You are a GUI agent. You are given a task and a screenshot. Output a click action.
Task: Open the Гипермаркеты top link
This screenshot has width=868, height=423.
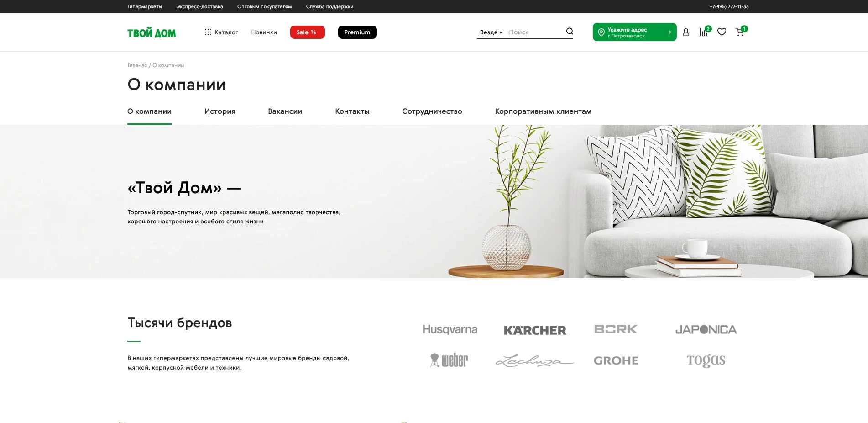tap(145, 6)
